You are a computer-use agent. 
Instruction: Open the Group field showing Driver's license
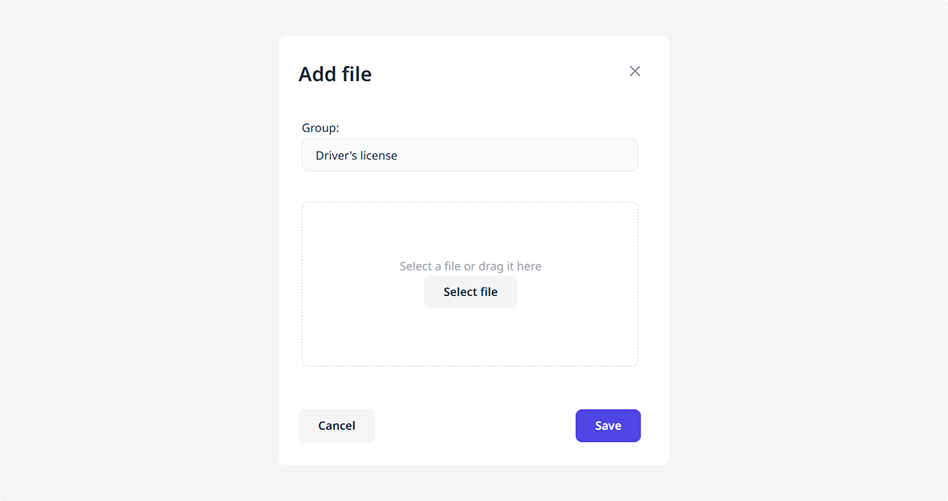[x=469, y=155]
